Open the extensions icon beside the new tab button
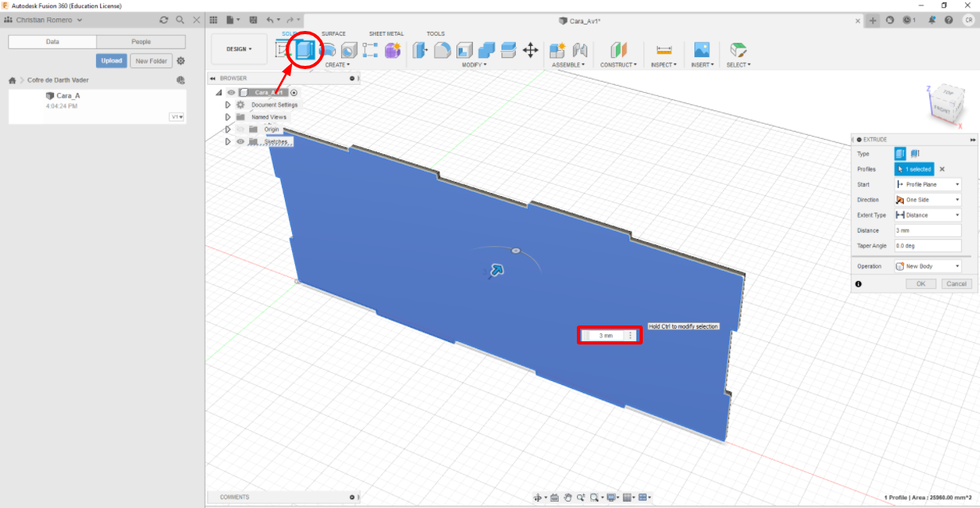 coord(890,21)
